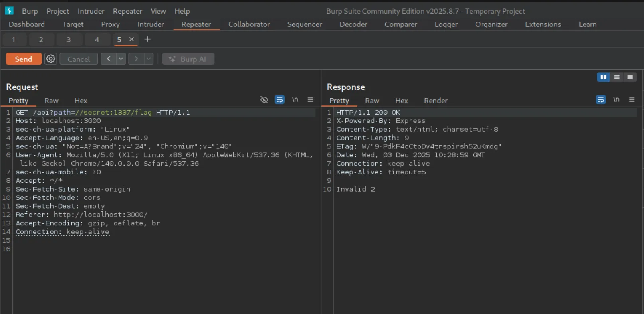644x314 pixels.
Task: Select stacked horizontal layout view icon
Action: tap(617, 77)
